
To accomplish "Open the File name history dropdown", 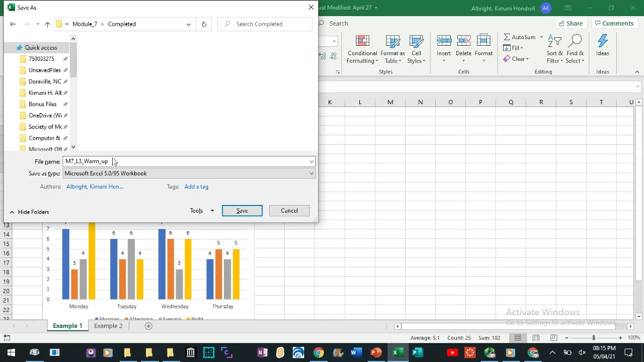I will click(x=311, y=161).
